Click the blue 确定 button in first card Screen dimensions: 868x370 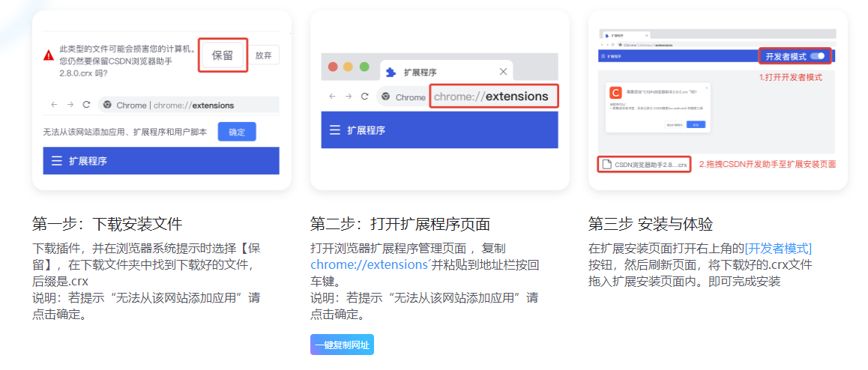(237, 132)
